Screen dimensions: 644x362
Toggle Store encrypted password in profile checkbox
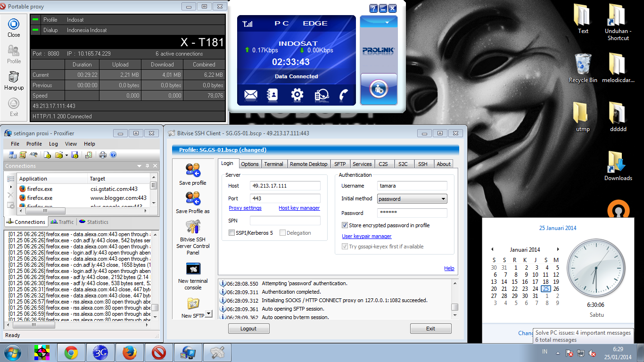[345, 225]
